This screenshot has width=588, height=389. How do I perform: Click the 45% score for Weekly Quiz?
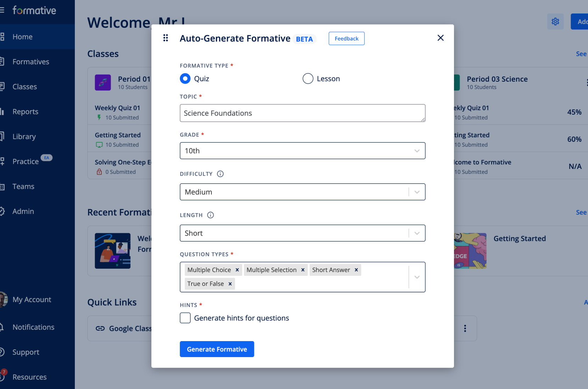coord(575,112)
